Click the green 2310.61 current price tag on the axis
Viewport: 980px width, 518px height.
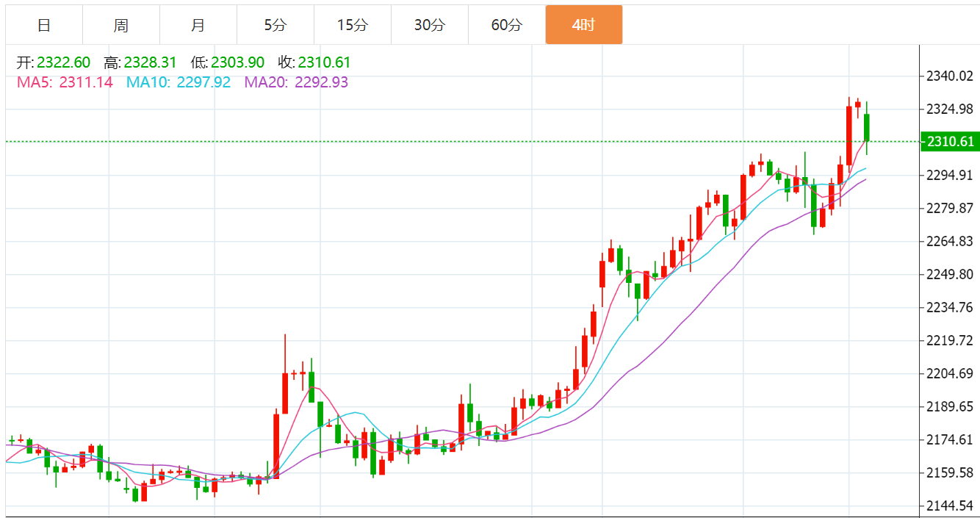point(950,142)
